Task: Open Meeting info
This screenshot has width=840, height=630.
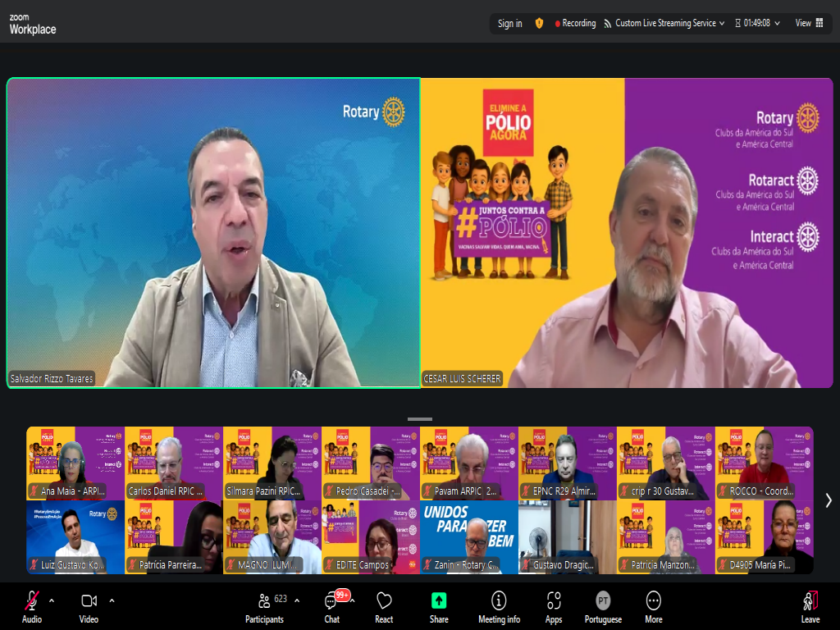Action: [x=499, y=607]
